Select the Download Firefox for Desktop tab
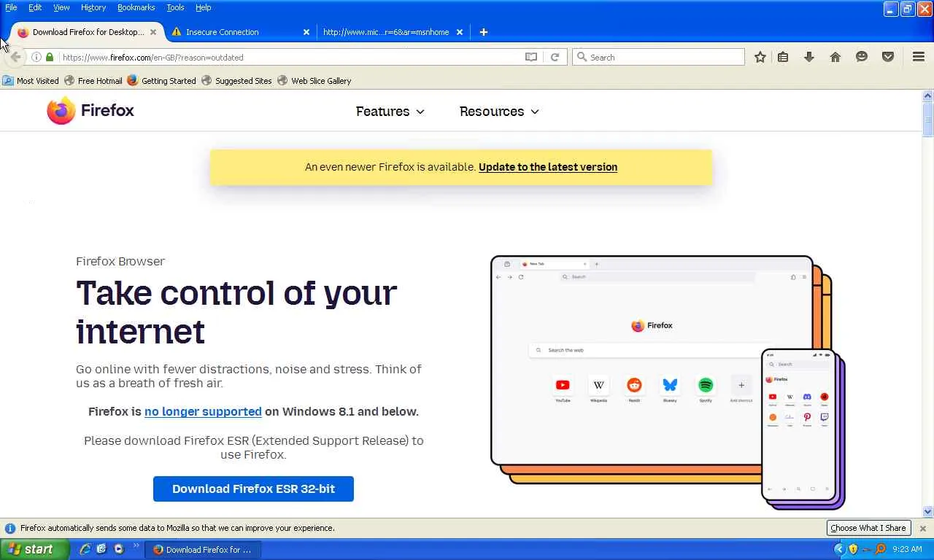Viewport: 934px width, 560px height. coord(87,32)
